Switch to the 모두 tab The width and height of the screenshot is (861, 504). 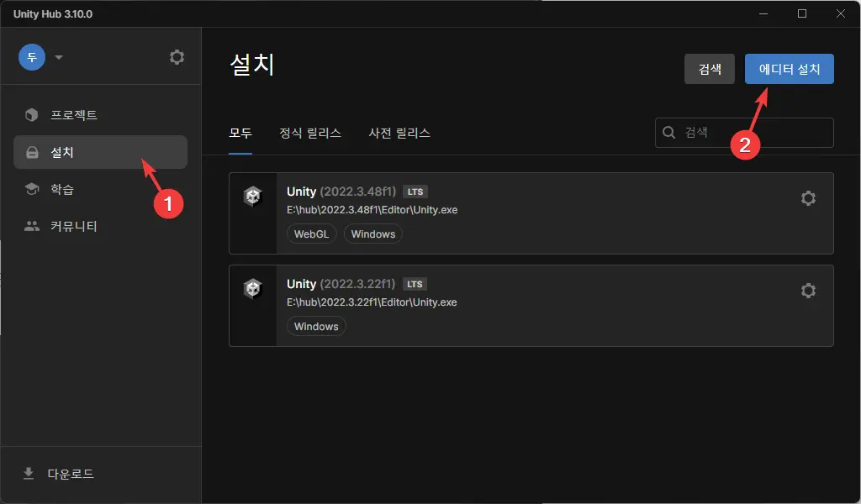tap(240, 134)
